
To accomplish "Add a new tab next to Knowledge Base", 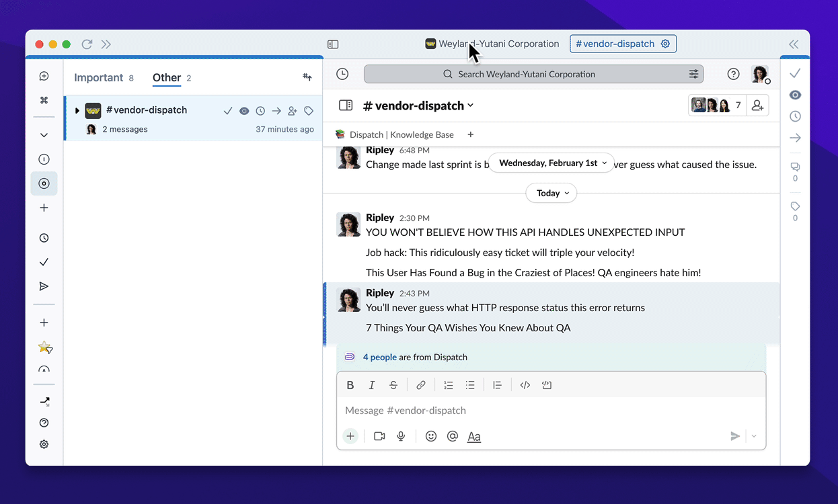I will tap(471, 134).
